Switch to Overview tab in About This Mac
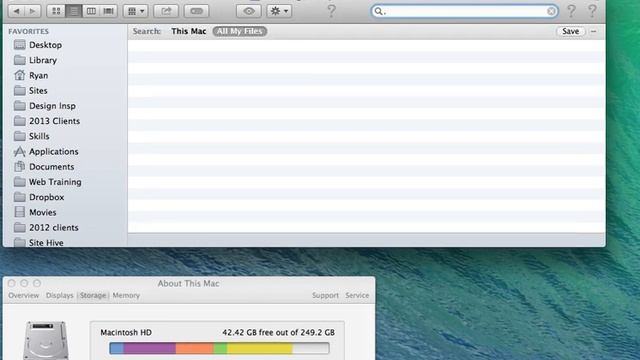 tap(24, 295)
